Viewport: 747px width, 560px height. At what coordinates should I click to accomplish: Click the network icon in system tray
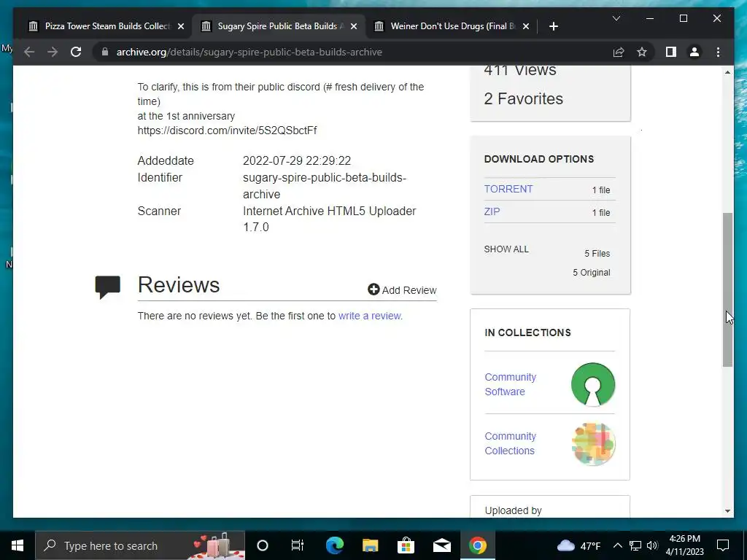tap(635, 545)
